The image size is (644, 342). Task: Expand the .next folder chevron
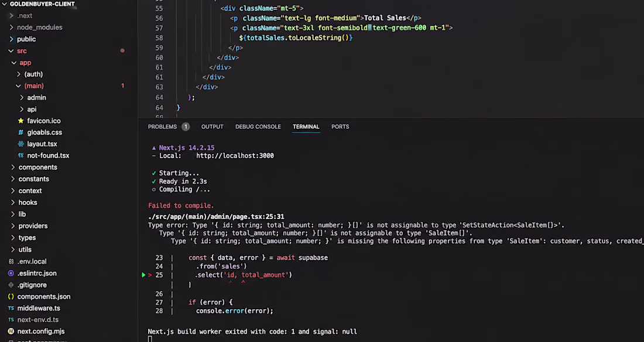(x=12, y=16)
